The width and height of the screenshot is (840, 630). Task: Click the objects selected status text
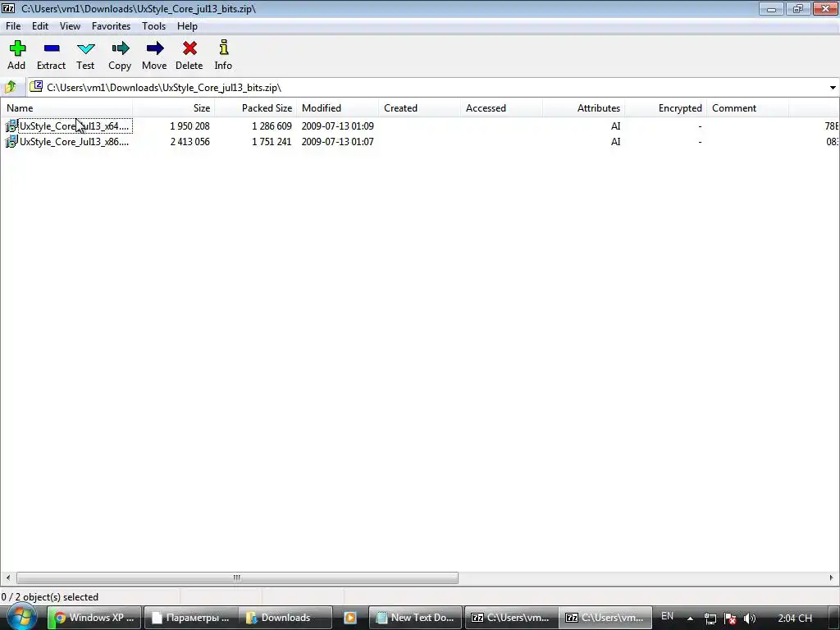(50, 597)
